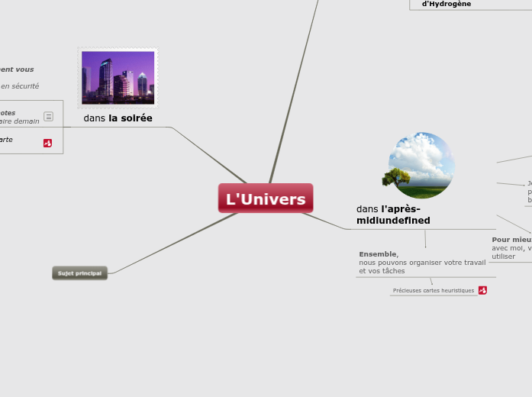Click the partially visible 'Je' node at right
The height and width of the screenshot is (397, 532).
tap(529, 183)
